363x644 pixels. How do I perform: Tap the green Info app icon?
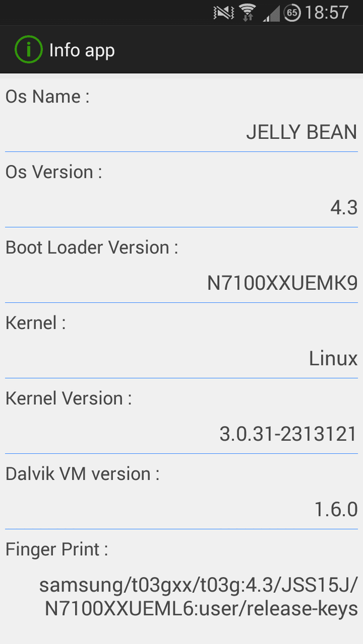29,49
